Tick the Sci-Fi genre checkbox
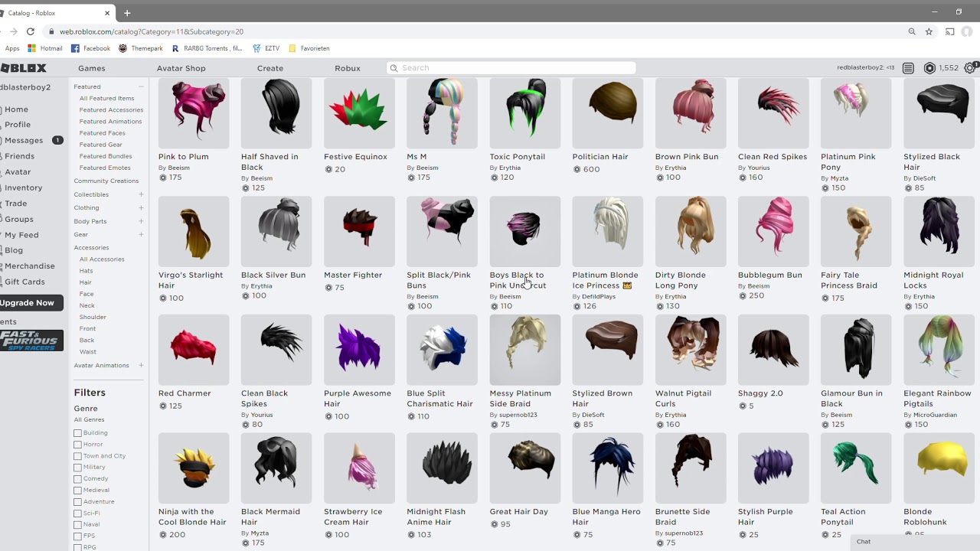980x551 pixels. [x=77, y=514]
